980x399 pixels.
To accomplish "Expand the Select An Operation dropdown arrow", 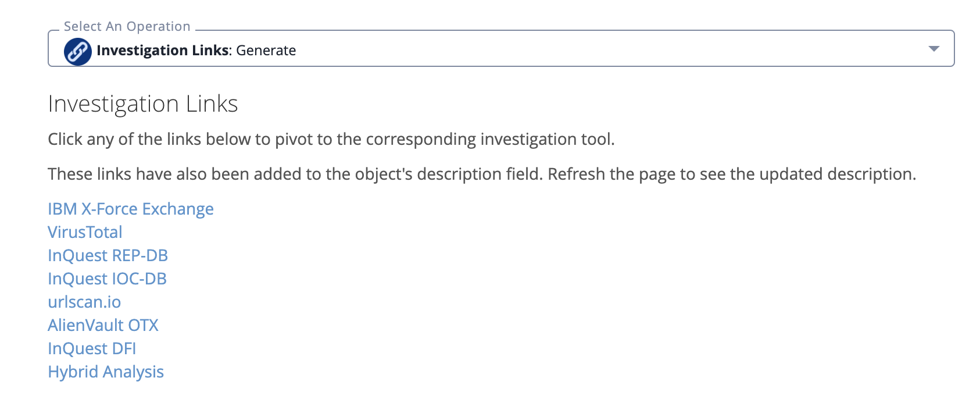I will 933,49.
